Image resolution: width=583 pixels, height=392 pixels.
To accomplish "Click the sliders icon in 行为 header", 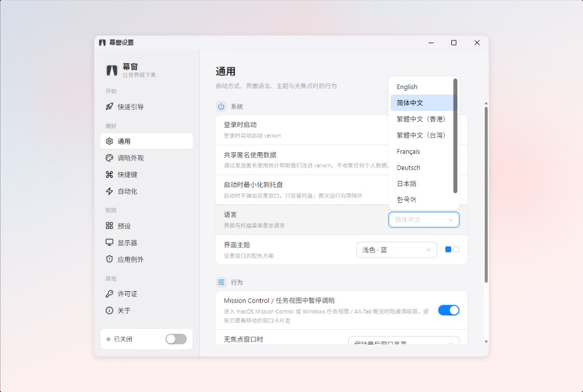I will tap(221, 282).
